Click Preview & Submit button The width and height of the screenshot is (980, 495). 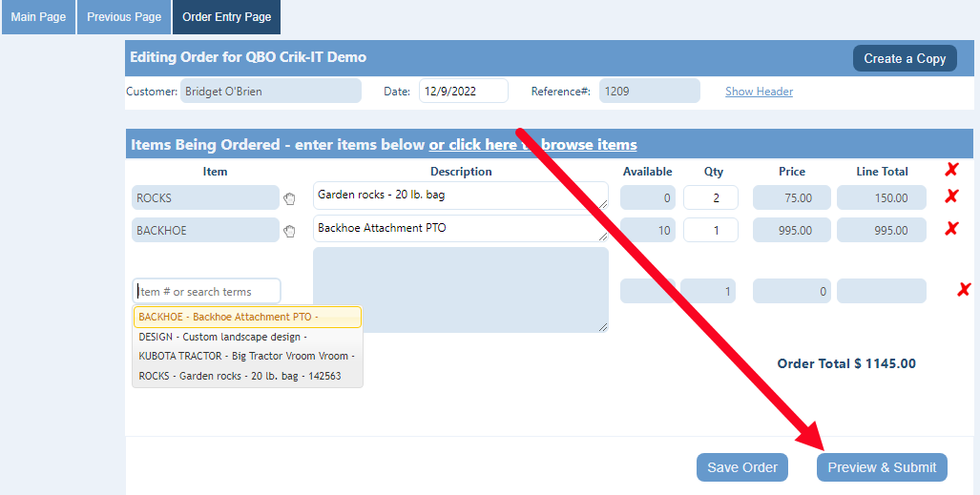[882, 467]
